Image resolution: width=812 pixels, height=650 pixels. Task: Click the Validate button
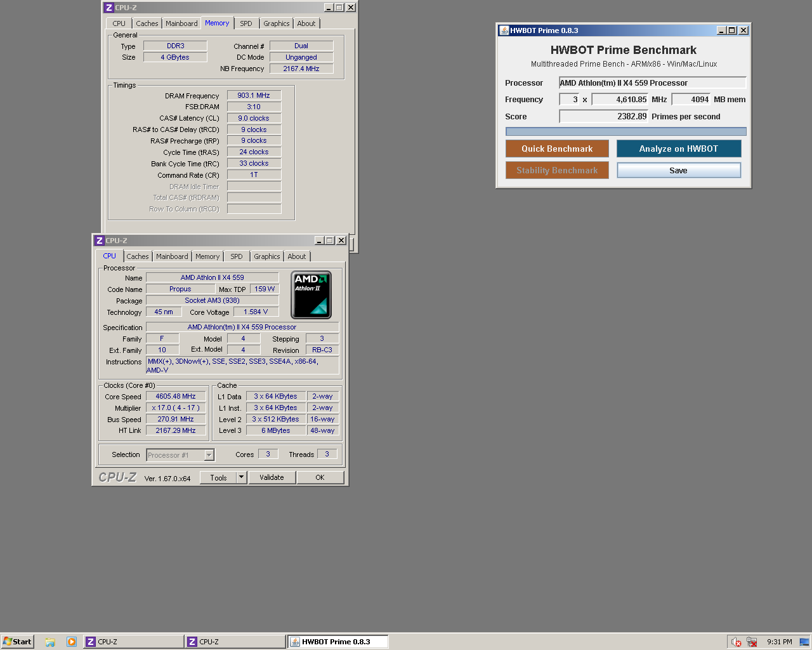pyautogui.click(x=272, y=477)
